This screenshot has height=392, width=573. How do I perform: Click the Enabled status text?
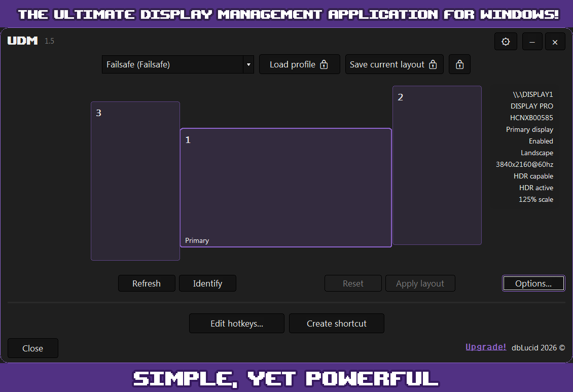pyautogui.click(x=541, y=141)
